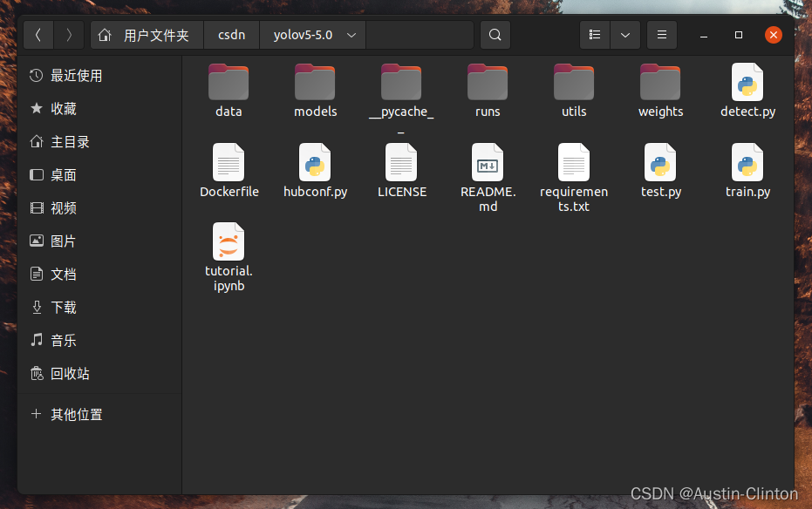The height and width of the screenshot is (509, 812).
Task: Open 回收站 trash in sidebar
Action: 99,374
